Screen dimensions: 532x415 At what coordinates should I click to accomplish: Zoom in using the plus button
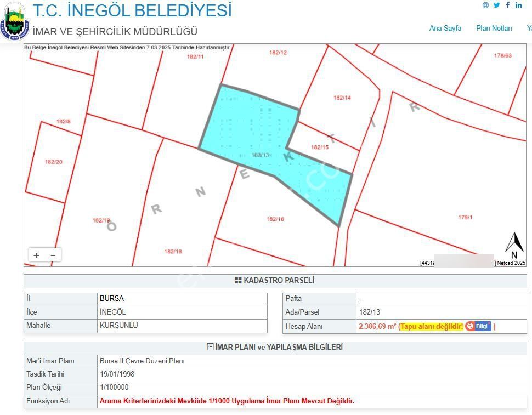(36, 254)
